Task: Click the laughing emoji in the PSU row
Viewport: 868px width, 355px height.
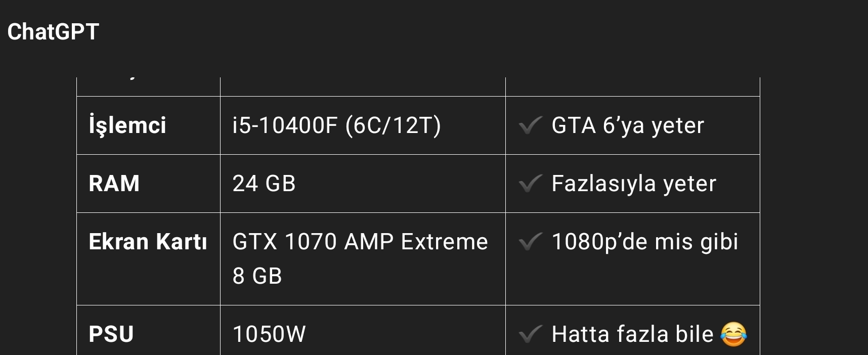Action: (x=733, y=334)
